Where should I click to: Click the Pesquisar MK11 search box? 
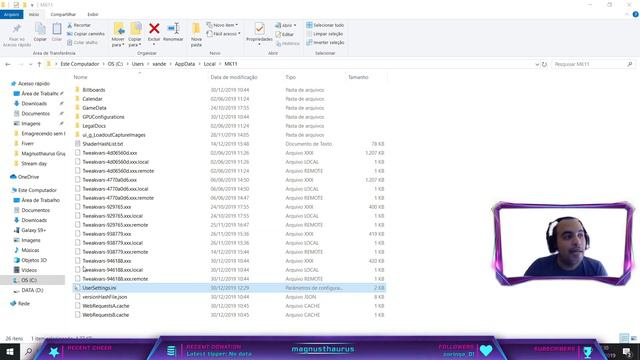[x=593, y=64]
